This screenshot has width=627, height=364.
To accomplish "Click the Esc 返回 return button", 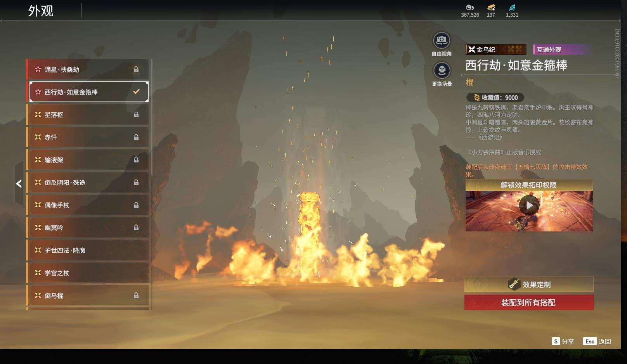I will pos(597,341).
